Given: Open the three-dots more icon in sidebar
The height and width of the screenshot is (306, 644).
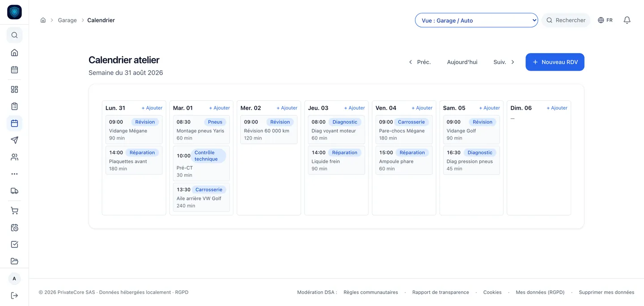Looking at the screenshot, I should [14, 174].
